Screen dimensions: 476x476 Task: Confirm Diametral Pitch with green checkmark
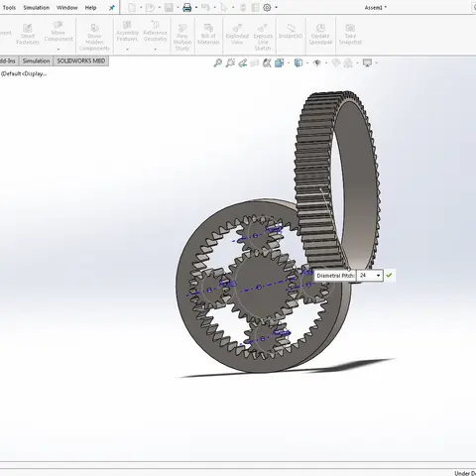pyautogui.click(x=389, y=275)
